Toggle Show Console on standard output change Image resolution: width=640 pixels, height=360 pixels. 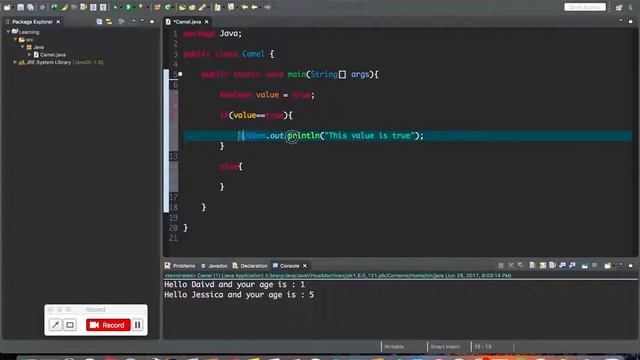(562, 265)
